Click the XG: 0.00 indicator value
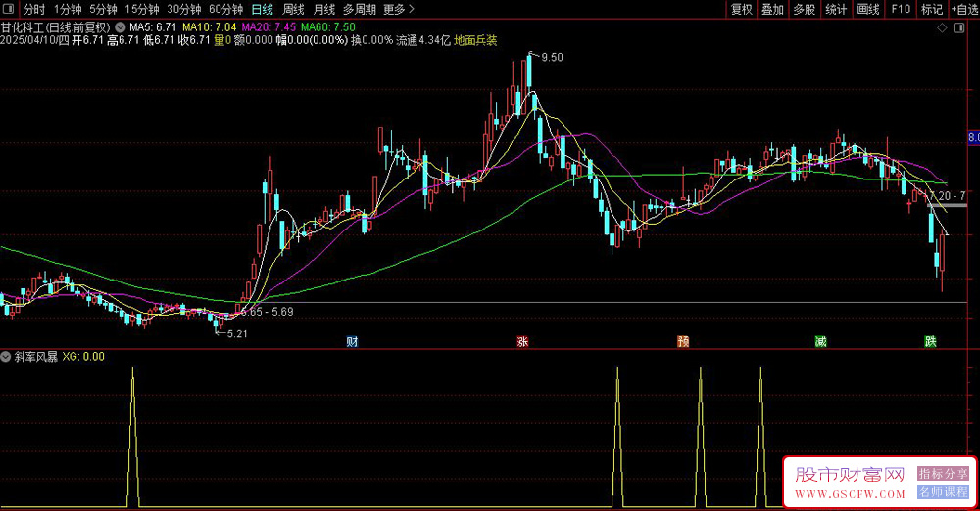Image resolution: width=980 pixels, height=511 pixels. [x=83, y=357]
